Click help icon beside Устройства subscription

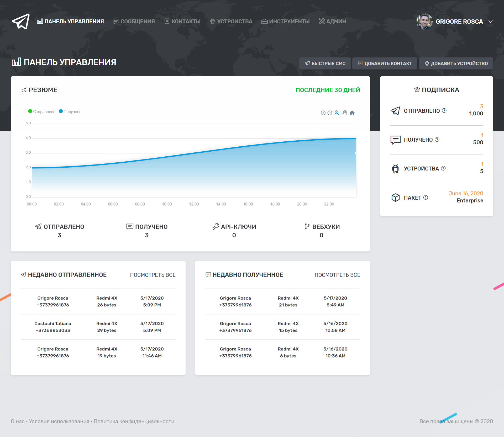coord(443,168)
